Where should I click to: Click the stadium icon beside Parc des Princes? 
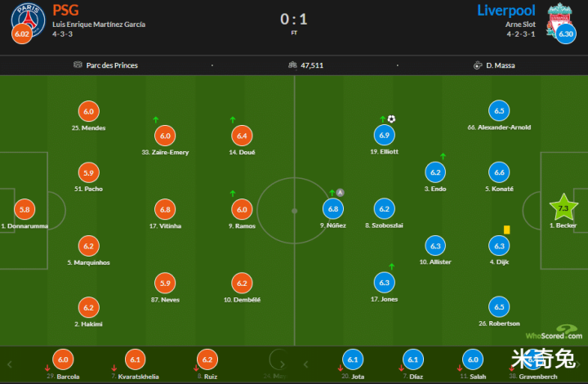click(78, 65)
